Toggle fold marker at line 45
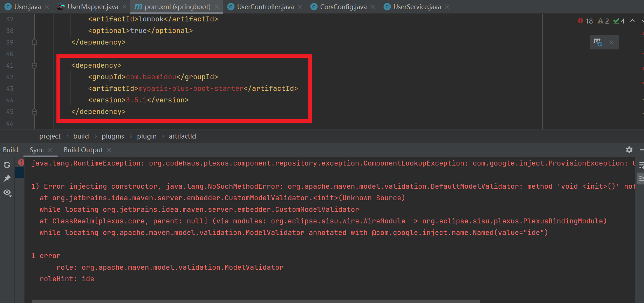Image resolution: width=644 pixels, height=303 pixels. (x=34, y=112)
